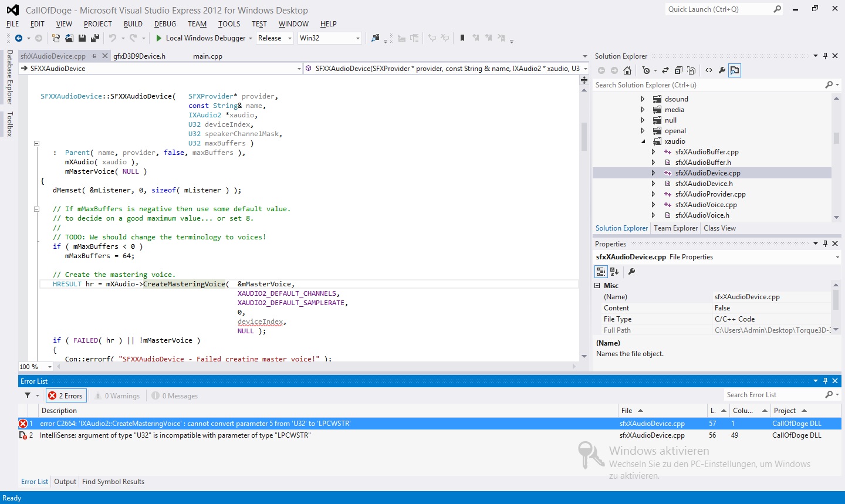This screenshot has width=845, height=504.
Task: Toggle the bookmark icon in the toolbar
Action: [x=462, y=38]
